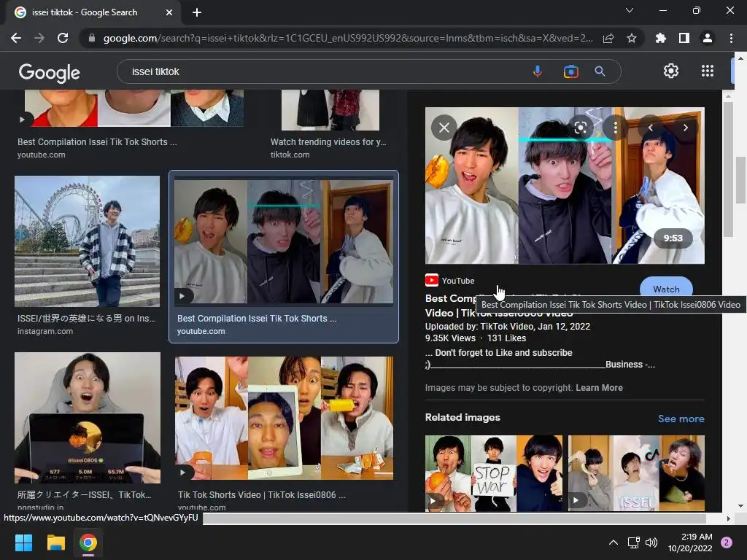
Task: Click 'Uploaded by: TikTok Video, Jan 12, 2022' text
Action: click(x=508, y=326)
